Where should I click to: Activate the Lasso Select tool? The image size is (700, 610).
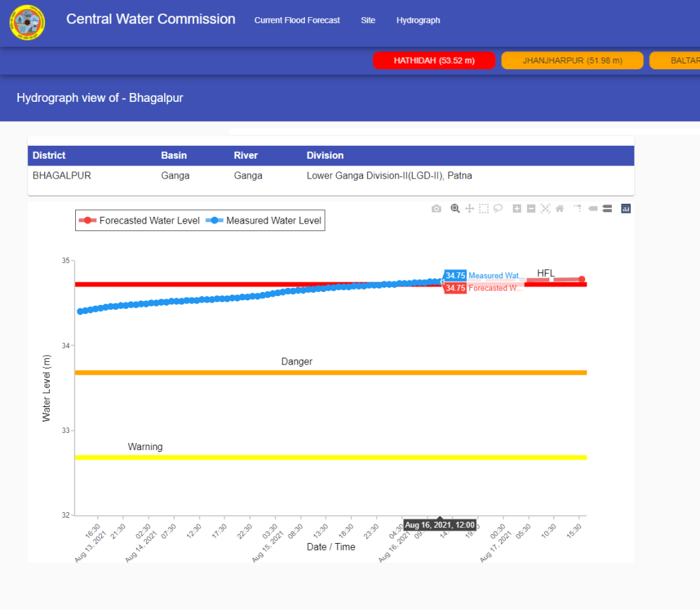498,209
